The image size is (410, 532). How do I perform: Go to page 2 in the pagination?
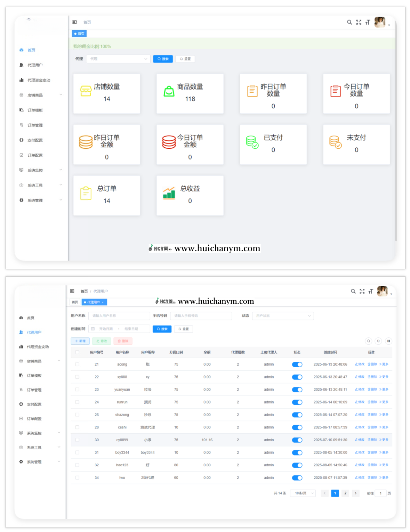pos(345,493)
